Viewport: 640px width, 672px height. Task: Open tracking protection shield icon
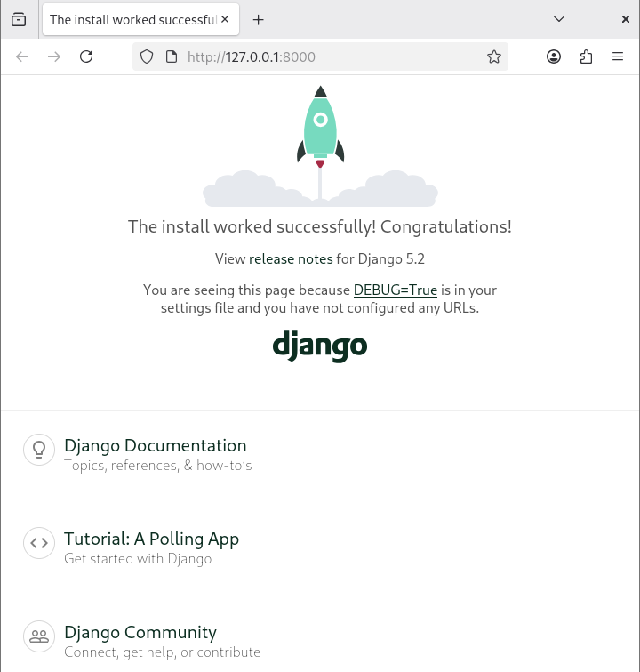[147, 57]
